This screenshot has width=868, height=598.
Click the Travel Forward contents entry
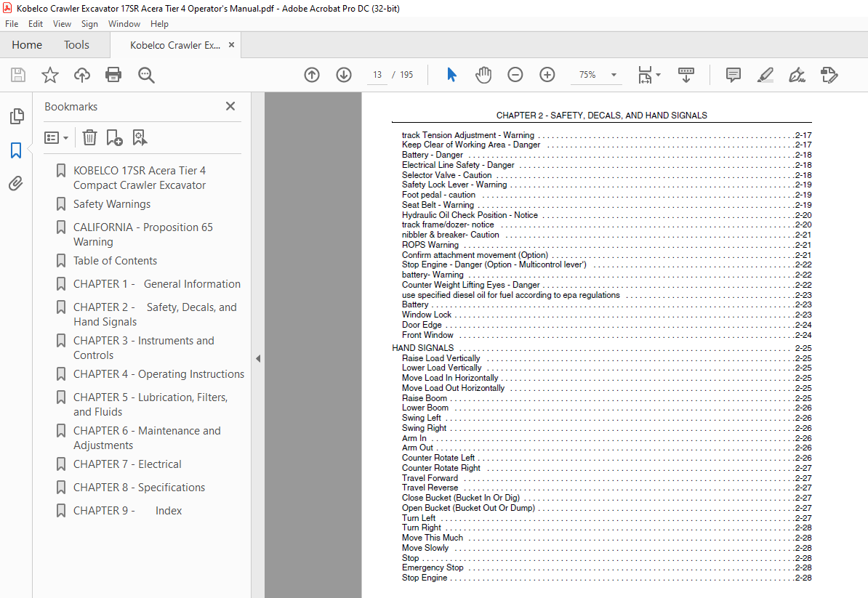click(430, 478)
